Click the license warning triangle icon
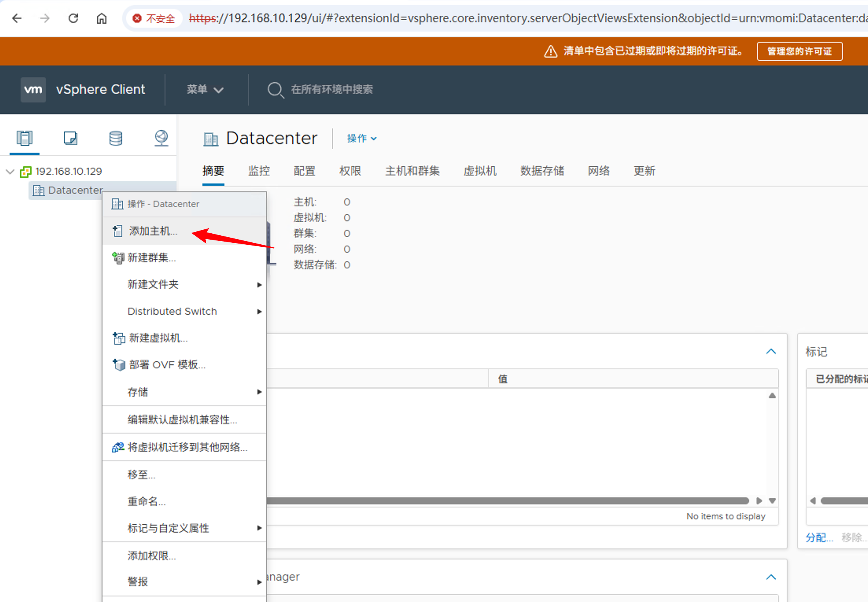Viewport: 868px width, 602px height. point(550,51)
